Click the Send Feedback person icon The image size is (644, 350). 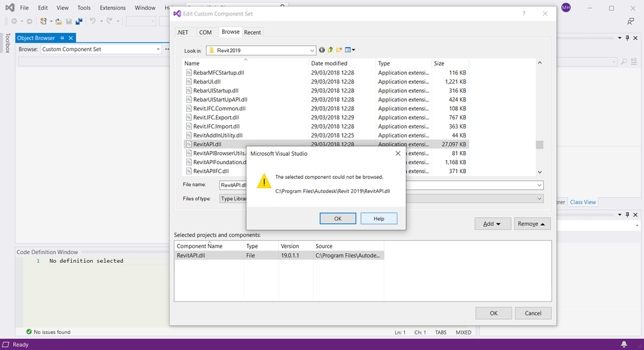[630, 21]
